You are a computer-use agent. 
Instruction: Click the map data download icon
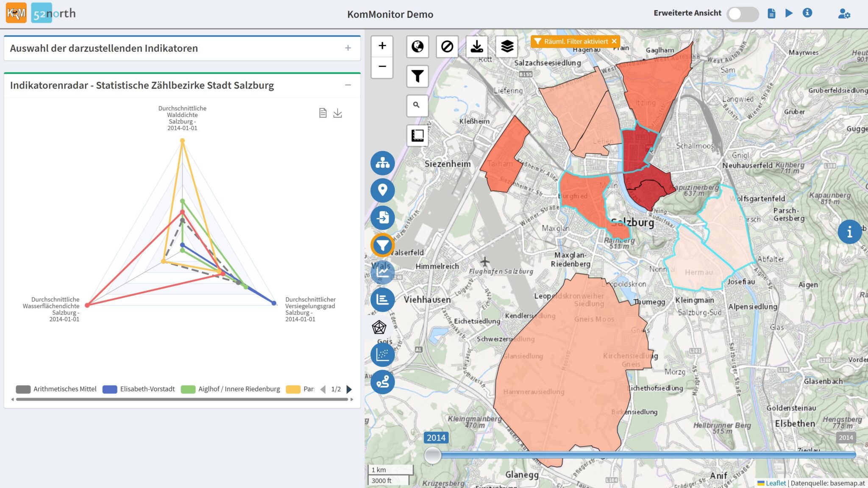coord(477,46)
